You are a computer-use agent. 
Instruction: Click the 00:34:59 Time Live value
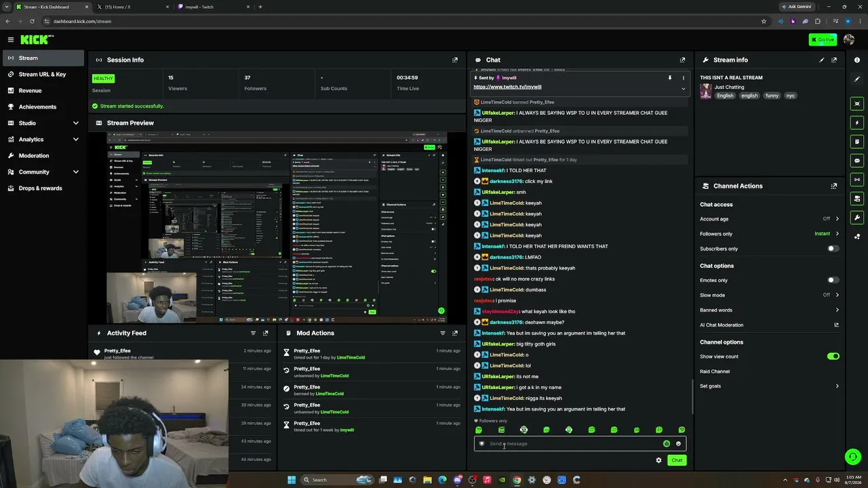point(407,78)
